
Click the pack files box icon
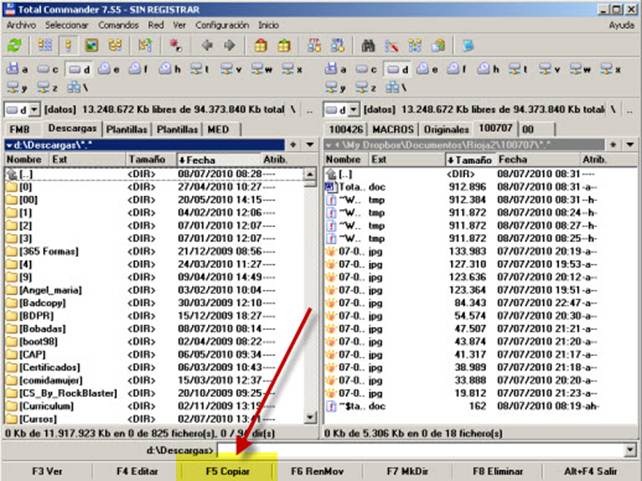(260, 45)
